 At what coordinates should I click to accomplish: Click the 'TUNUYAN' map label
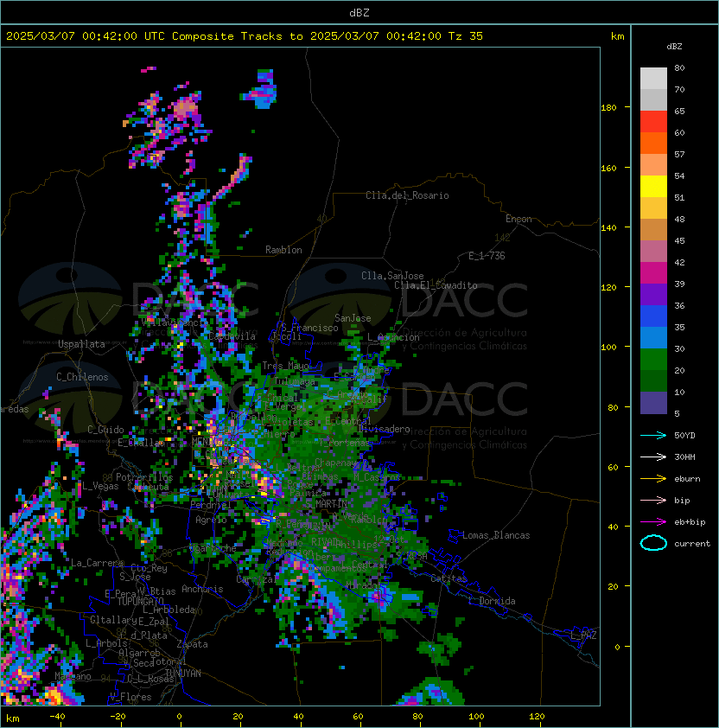coord(183,674)
